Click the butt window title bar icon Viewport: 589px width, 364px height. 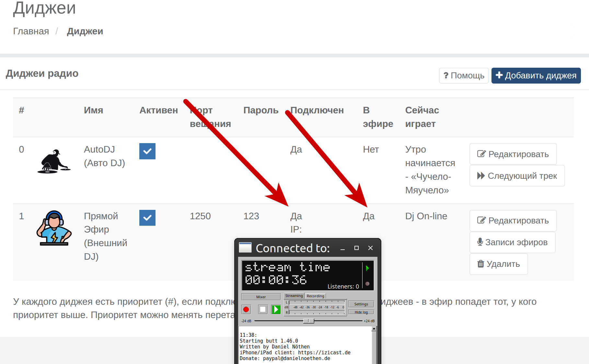tap(245, 248)
